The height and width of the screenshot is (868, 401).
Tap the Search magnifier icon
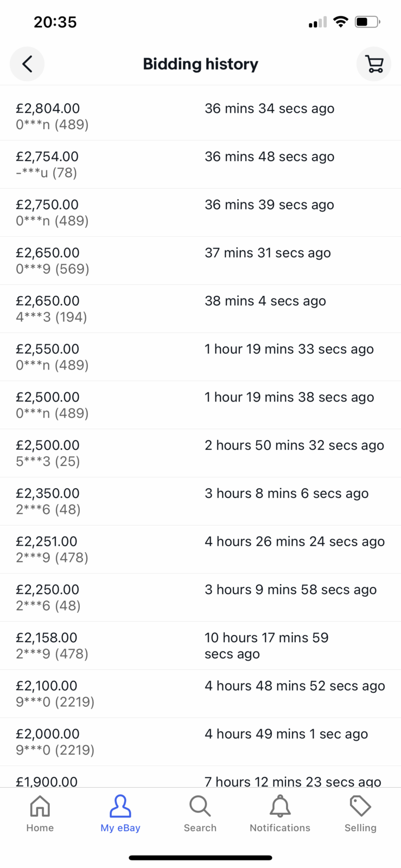[x=200, y=806]
